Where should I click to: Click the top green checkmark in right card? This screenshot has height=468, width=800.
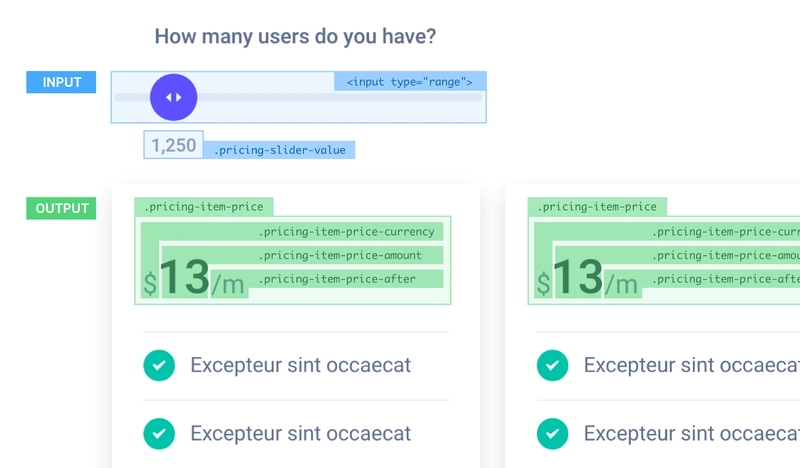click(552, 365)
